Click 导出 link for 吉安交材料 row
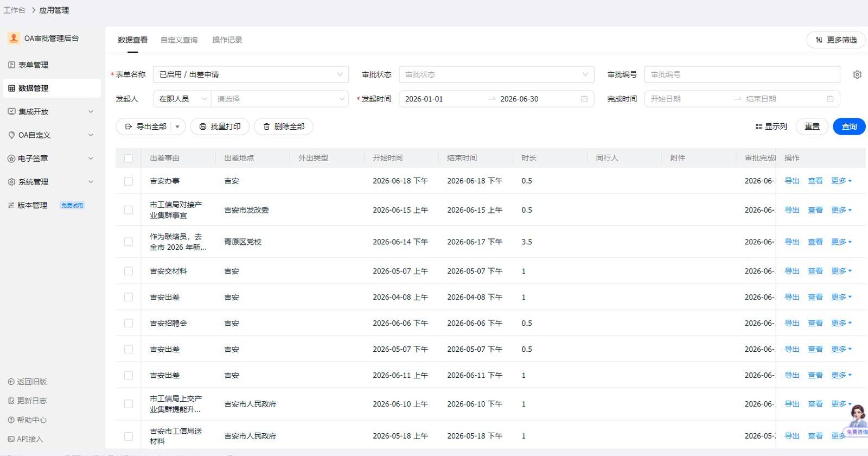Viewport: 868px width, 456px height. tap(792, 271)
